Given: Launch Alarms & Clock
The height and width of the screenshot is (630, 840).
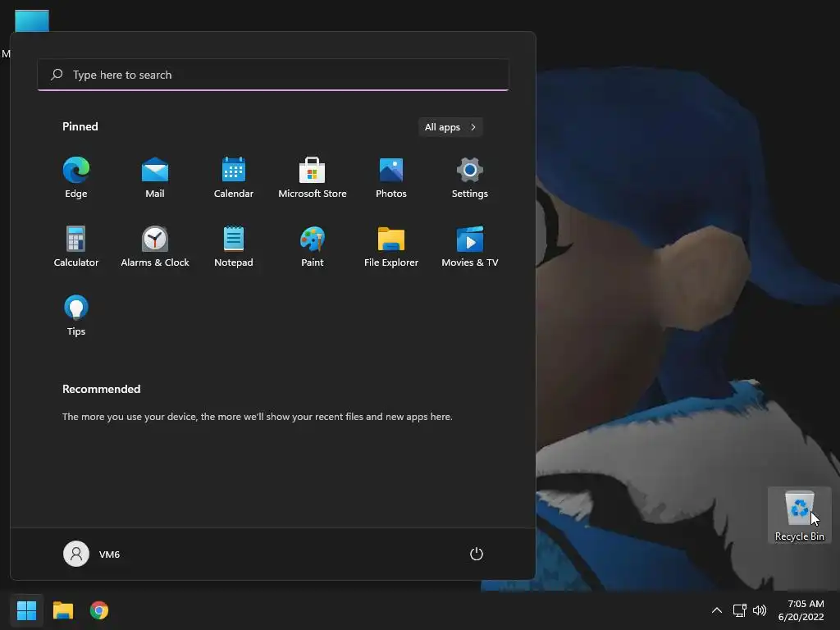Looking at the screenshot, I should (155, 246).
